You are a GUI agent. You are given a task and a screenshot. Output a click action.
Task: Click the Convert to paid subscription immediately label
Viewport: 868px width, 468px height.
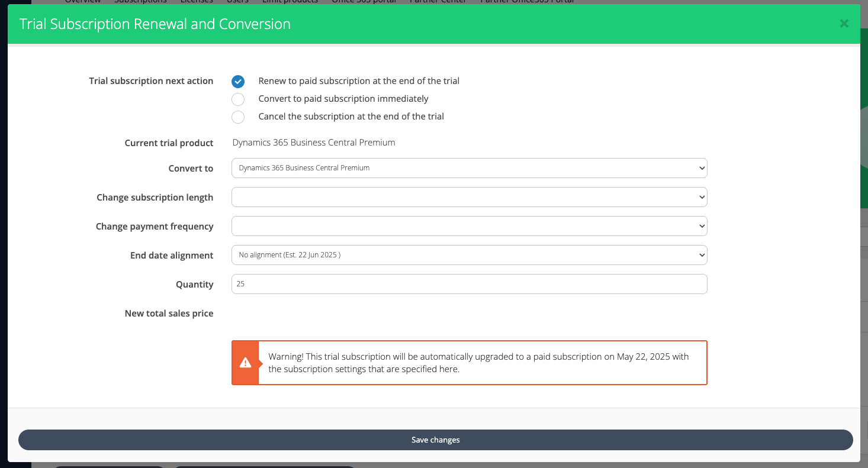[x=343, y=99]
